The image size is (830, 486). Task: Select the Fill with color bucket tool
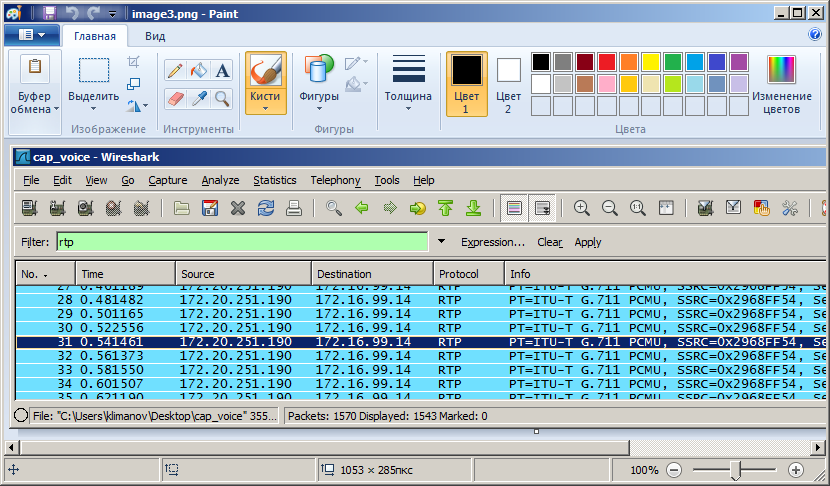[199, 70]
